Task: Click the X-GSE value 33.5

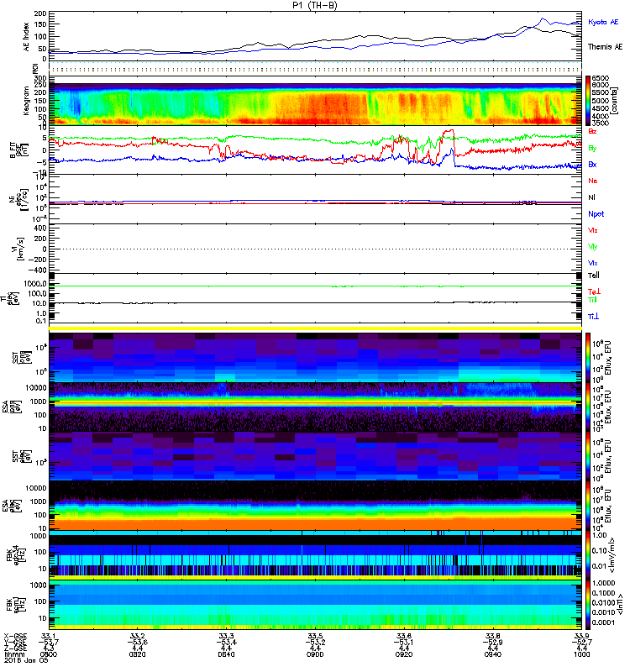Action: pyautogui.click(x=315, y=636)
